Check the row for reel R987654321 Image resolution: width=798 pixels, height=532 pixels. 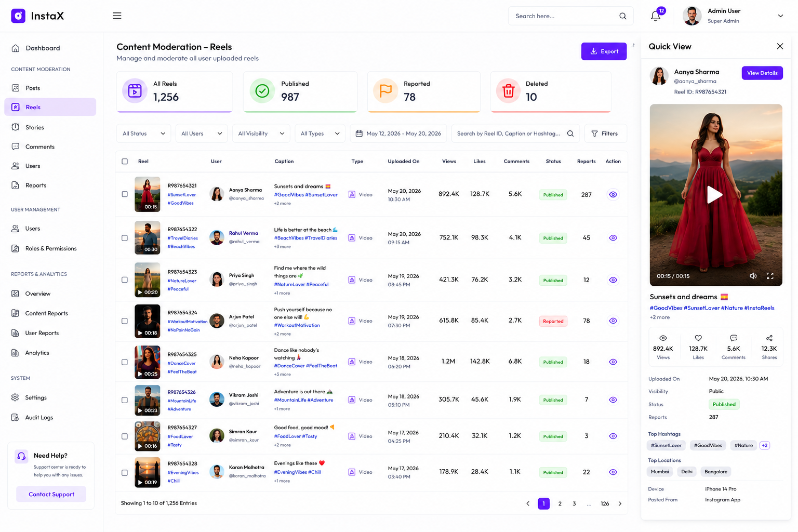coord(125,194)
